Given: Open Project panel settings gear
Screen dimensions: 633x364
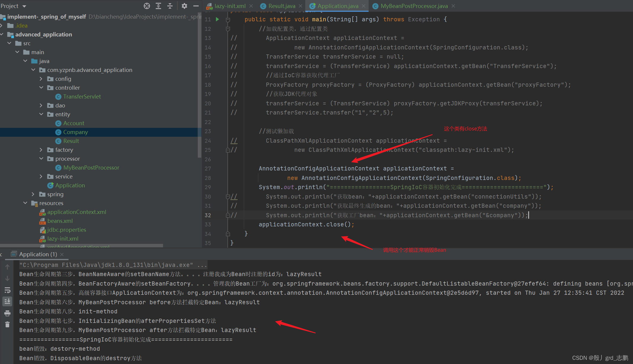Looking at the screenshot, I should (x=184, y=6).
